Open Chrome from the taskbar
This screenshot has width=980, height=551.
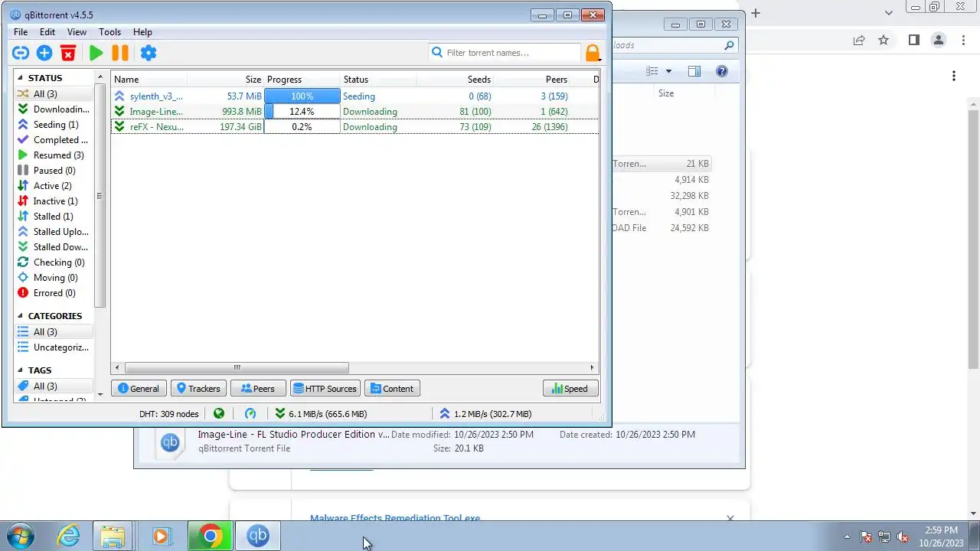211,536
